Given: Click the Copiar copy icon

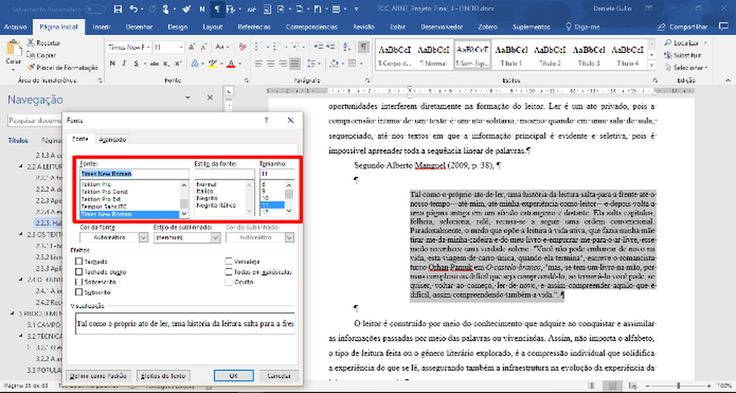Looking at the screenshot, I should [31, 55].
